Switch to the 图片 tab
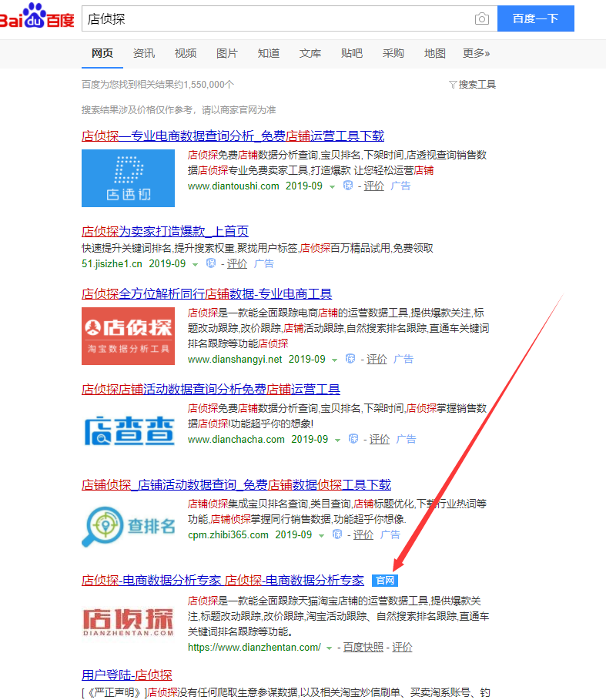The image size is (606, 700). pos(227,53)
